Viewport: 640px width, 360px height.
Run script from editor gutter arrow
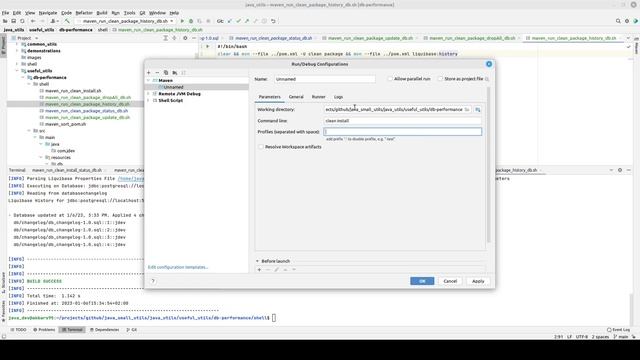(x=207, y=47)
